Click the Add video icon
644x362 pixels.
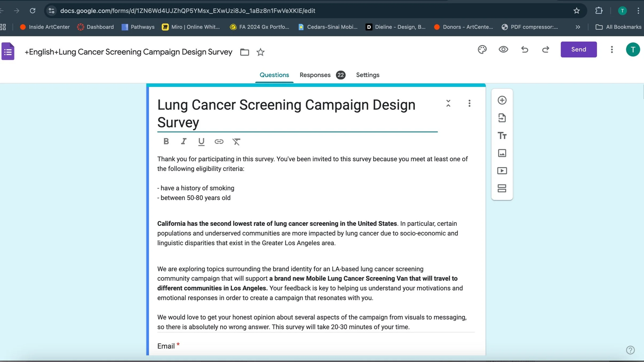point(502,171)
